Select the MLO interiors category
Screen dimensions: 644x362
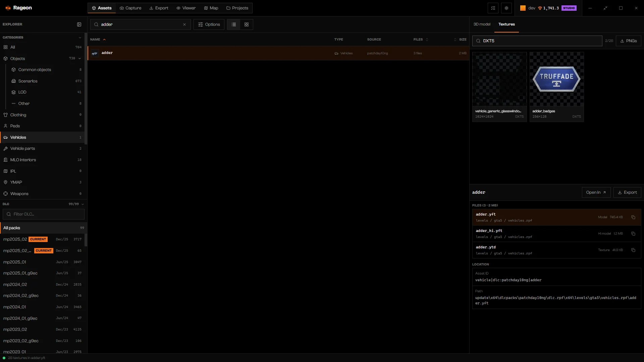coord(42,160)
